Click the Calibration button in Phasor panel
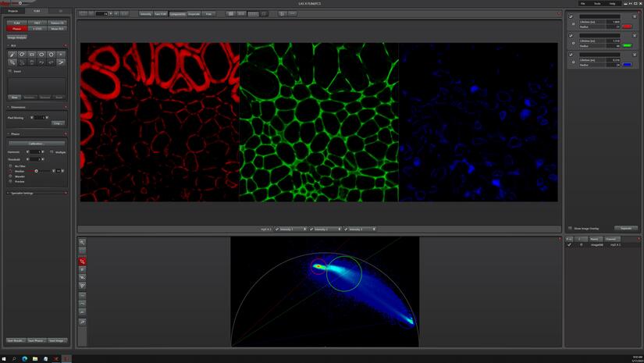Screen dimensions: 644x363 point(37,143)
